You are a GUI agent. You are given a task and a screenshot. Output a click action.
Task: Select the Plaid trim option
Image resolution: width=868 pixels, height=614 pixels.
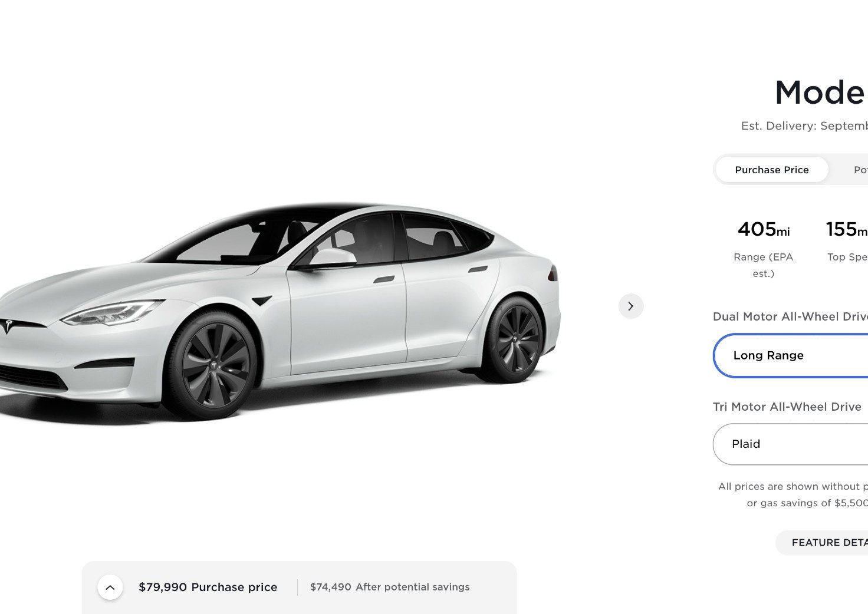791,444
